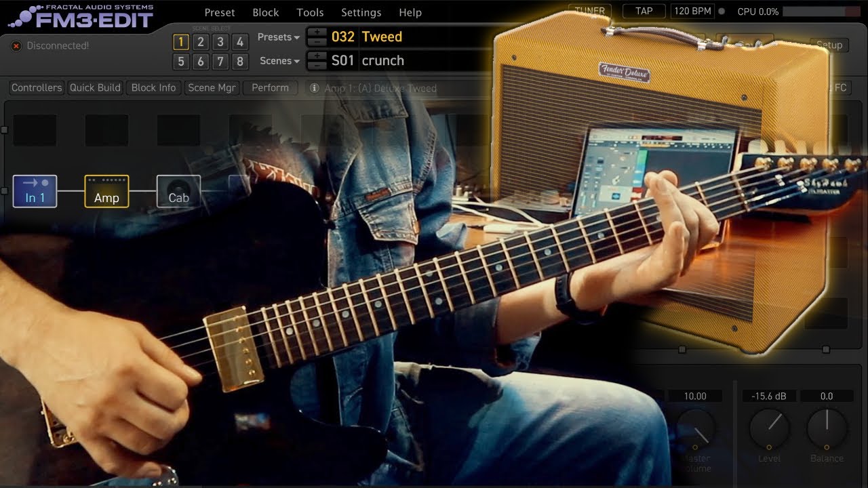This screenshot has height=488, width=868.
Task: Select the Amp block
Action: pyautogui.click(x=106, y=191)
